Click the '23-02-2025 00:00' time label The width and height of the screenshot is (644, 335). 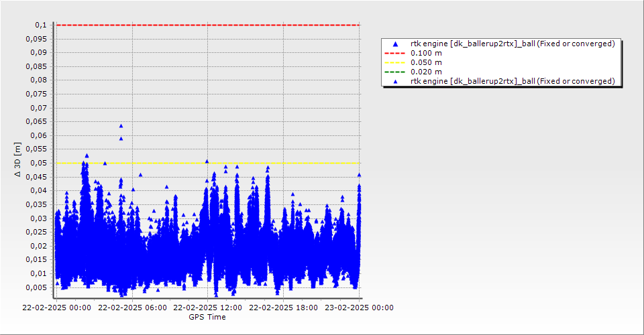[x=359, y=308]
